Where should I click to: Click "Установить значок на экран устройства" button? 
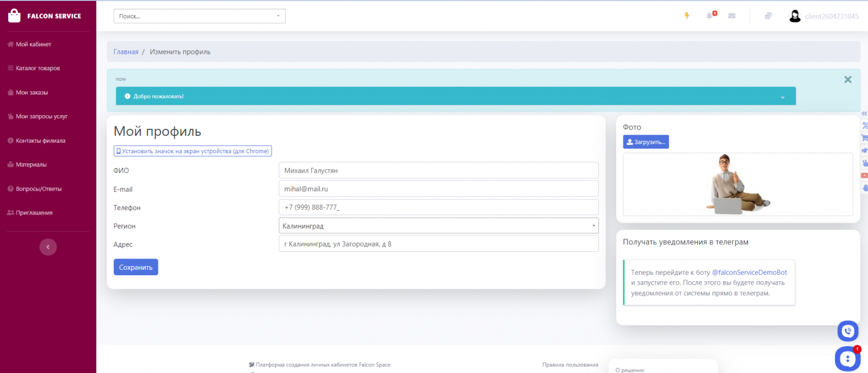193,151
